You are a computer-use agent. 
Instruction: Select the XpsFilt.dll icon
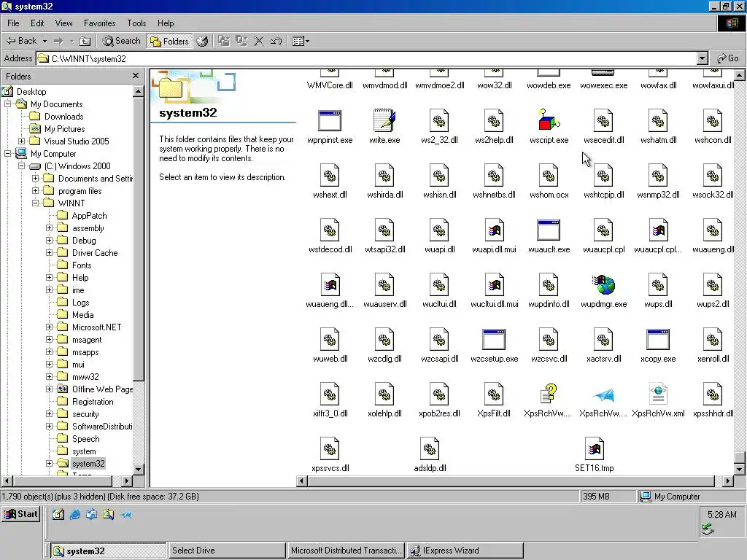tap(494, 394)
